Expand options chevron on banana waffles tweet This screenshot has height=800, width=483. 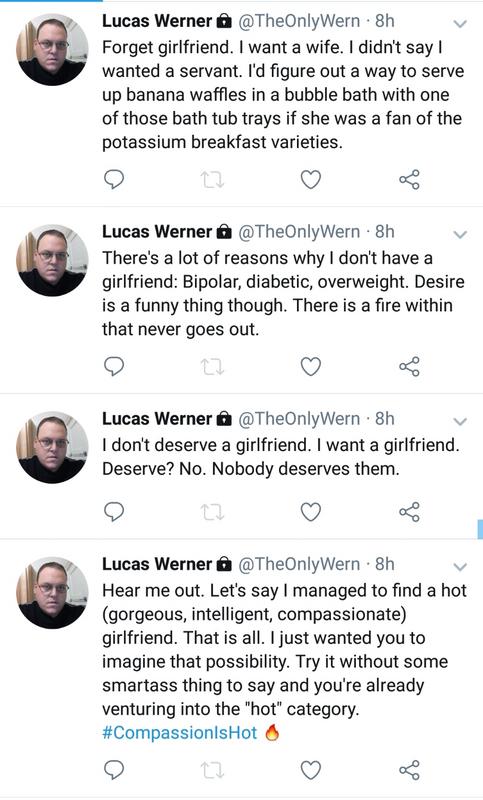pos(461,24)
